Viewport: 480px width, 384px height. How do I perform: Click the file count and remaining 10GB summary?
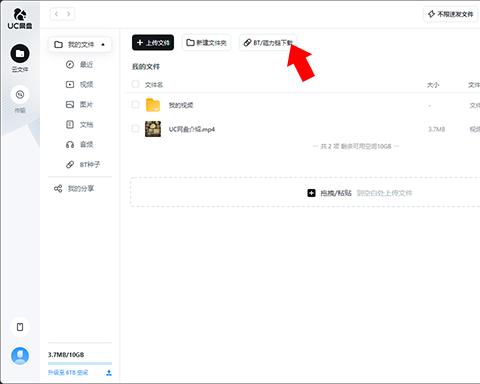[x=356, y=146]
